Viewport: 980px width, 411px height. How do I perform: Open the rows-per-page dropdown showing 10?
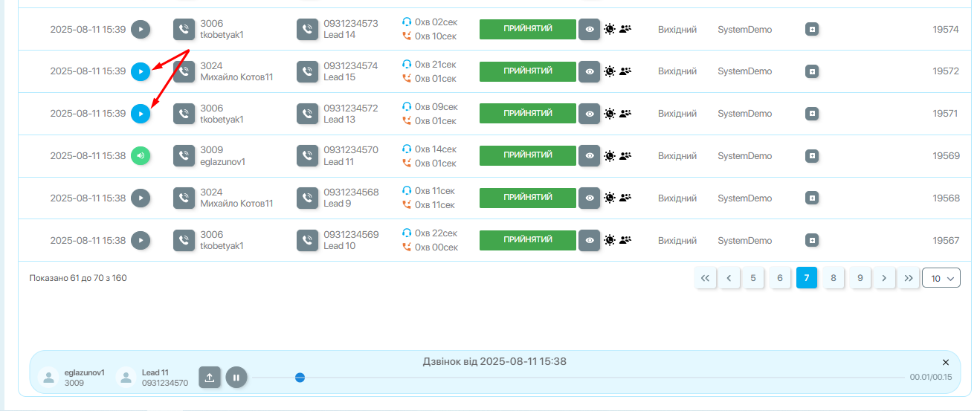coord(941,278)
